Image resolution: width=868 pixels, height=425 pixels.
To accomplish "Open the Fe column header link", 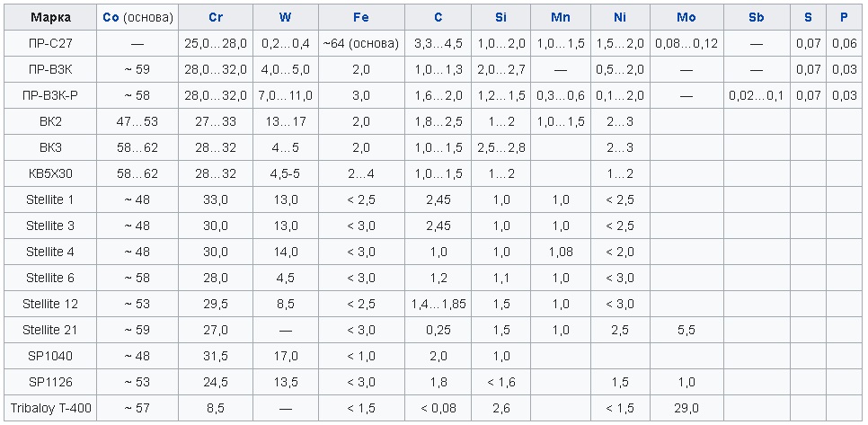I will point(361,18).
